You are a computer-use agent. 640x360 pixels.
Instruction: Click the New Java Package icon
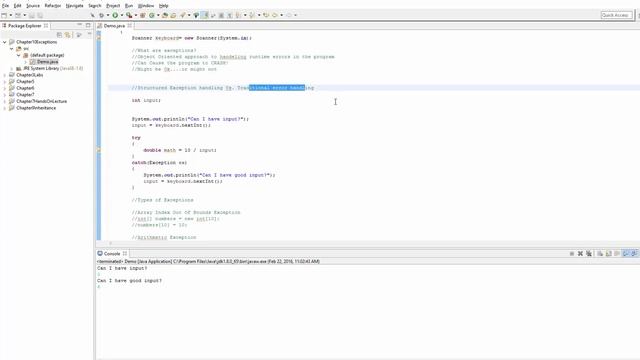tap(142, 15)
